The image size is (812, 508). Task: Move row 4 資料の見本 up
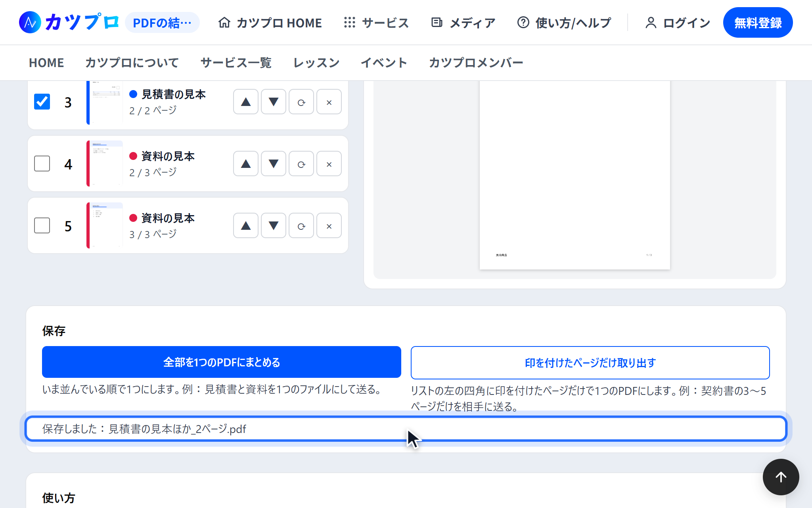click(246, 164)
